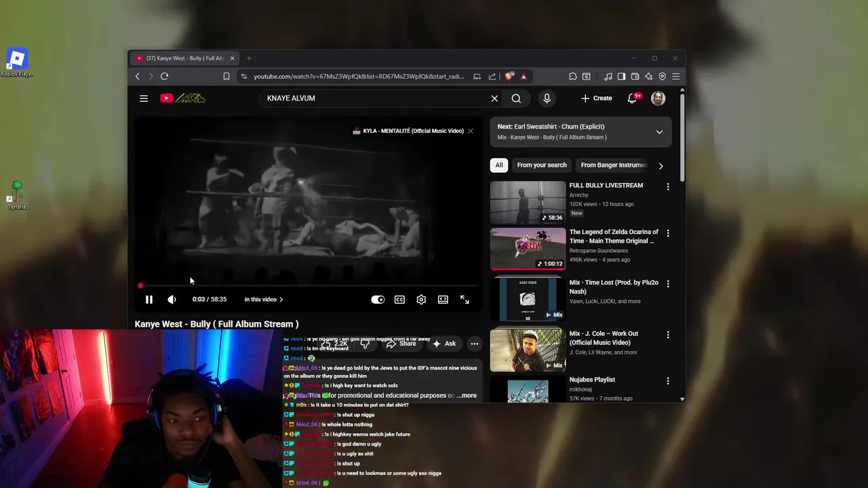Run the search with the magnifier button
The image size is (868, 488).
(x=516, y=98)
